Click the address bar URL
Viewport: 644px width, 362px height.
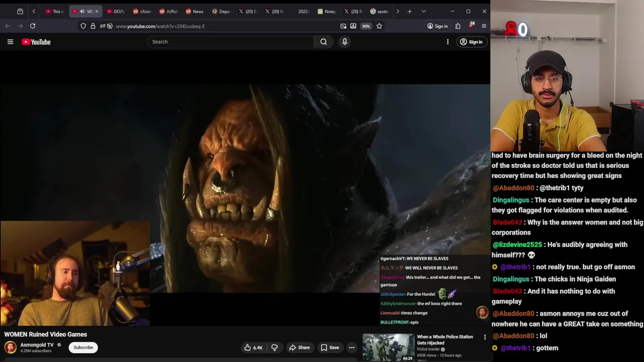point(160,26)
